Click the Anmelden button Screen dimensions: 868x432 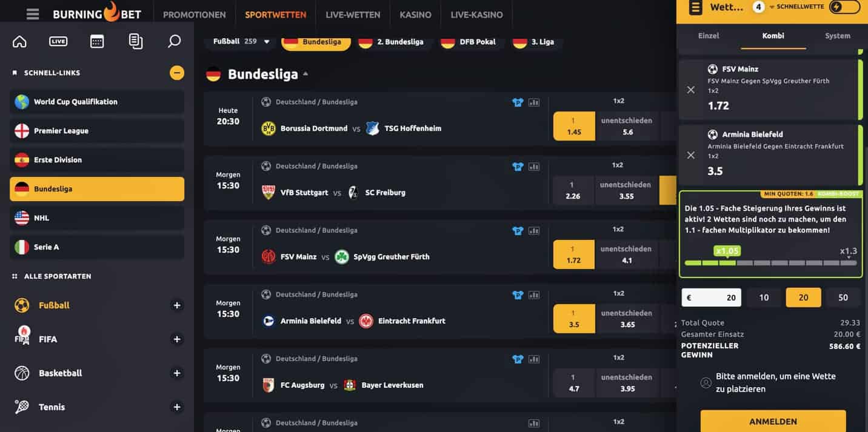(773, 421)
